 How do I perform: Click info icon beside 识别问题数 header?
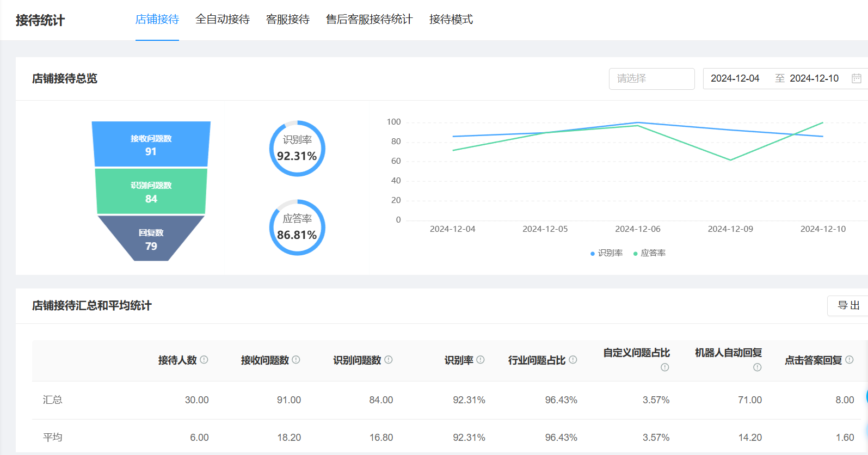(389, 360)
